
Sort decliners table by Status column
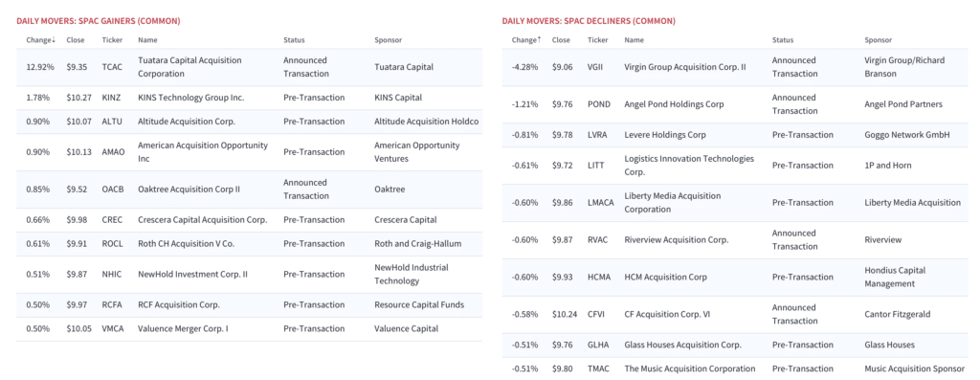tap(782, 40)
